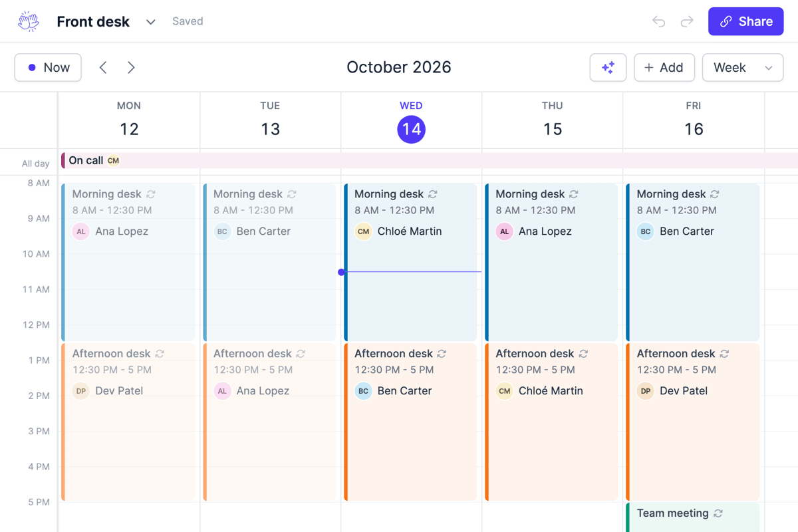Click Monday Morning desk recurring icon

pos(151,194)
